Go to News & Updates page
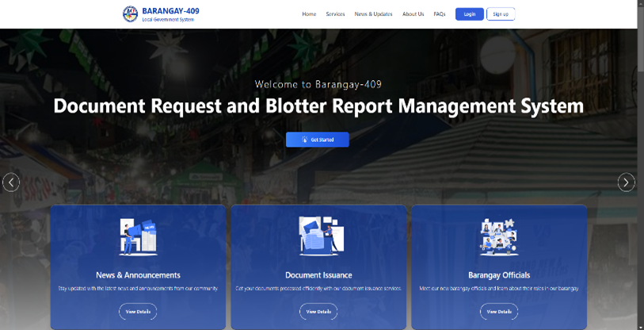The image size is (644, 330). click(x=373, y=14)
